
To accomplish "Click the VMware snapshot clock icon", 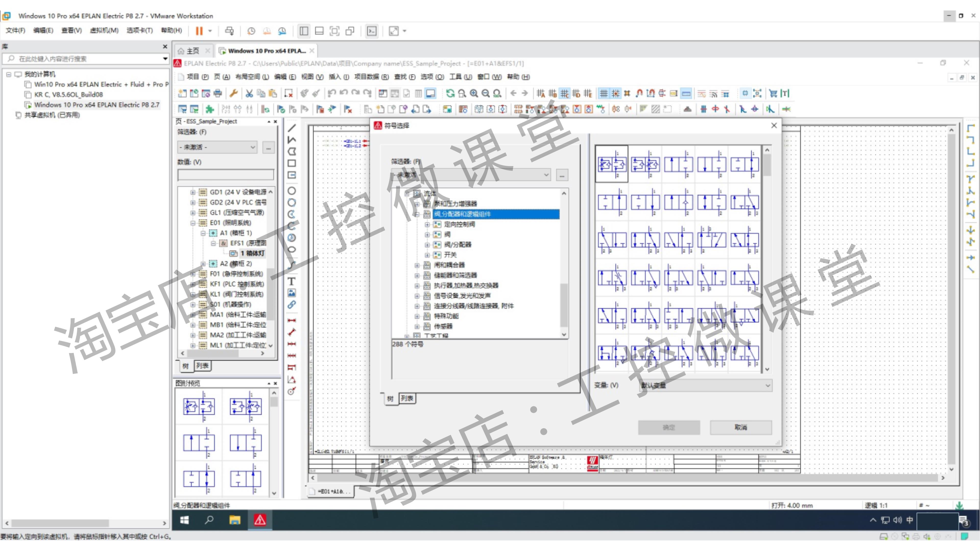I will point(251,31).
